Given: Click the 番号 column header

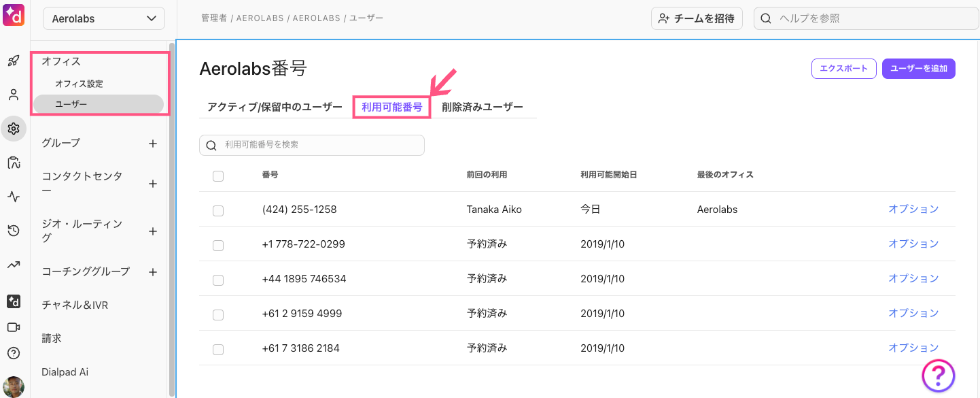Looking at the screenshot, I should (270, 175).
